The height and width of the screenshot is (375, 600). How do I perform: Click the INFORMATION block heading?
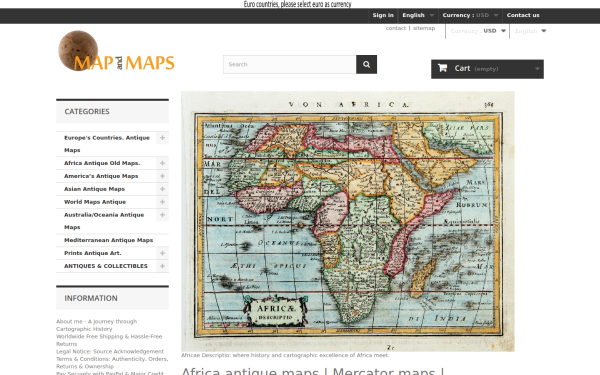tap(112, 298)
